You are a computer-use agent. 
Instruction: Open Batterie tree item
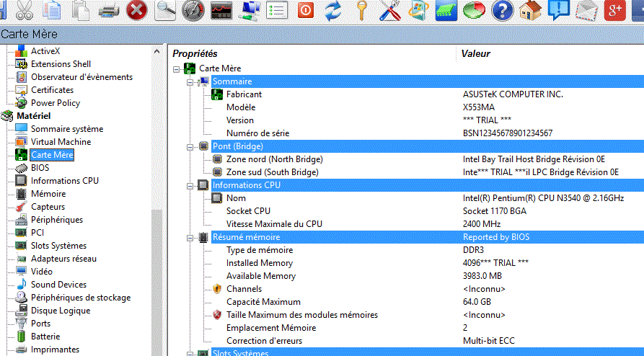(x=45, y=337)
